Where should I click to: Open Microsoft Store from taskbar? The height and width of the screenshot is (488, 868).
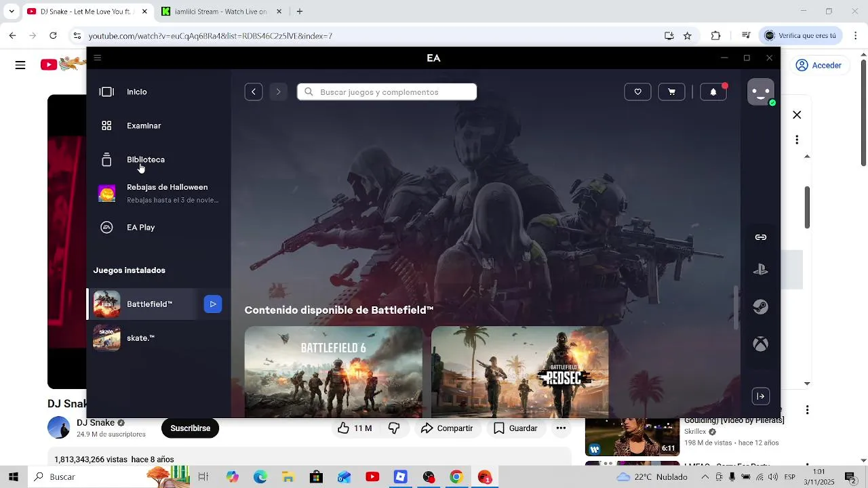coord(316,477)
